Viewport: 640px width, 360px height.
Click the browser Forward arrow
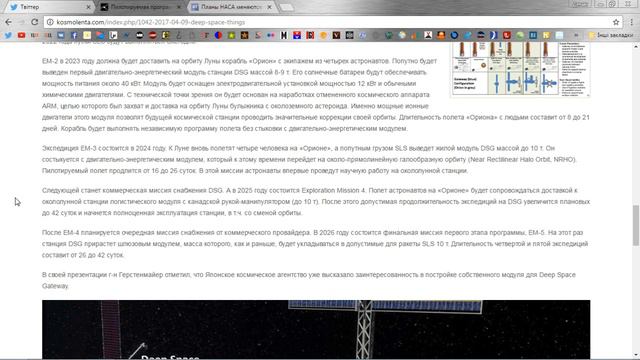coord(21,22)
